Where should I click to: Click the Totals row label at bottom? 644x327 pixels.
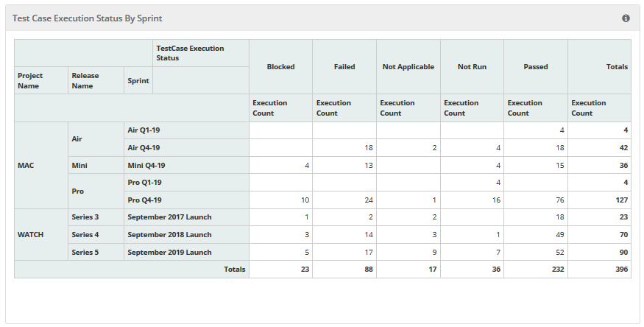point(132,269)
